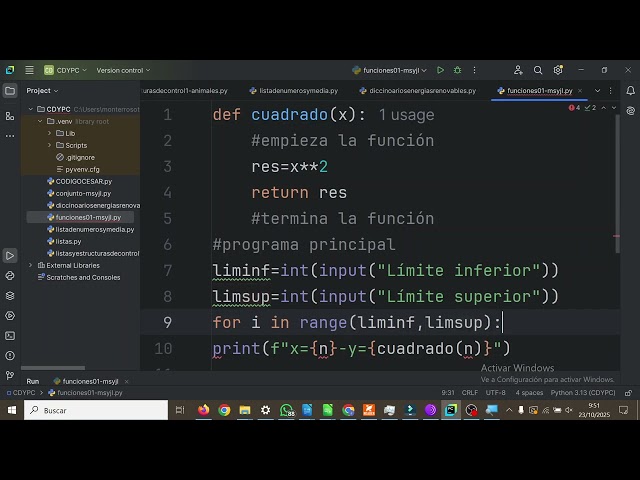Change UTF-8 file encoding in status bar
Screen dimensions: 640x480
click(496, 393)
